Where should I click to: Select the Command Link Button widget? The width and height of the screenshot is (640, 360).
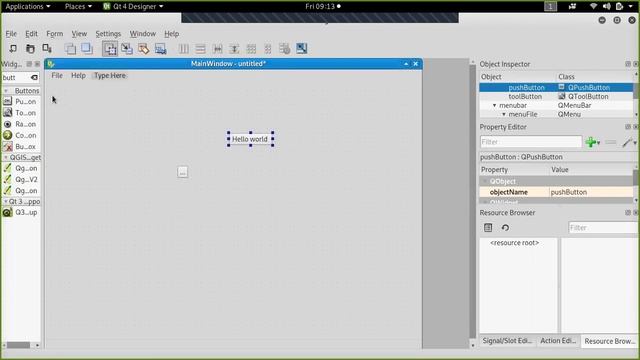[x=20, y=135]
